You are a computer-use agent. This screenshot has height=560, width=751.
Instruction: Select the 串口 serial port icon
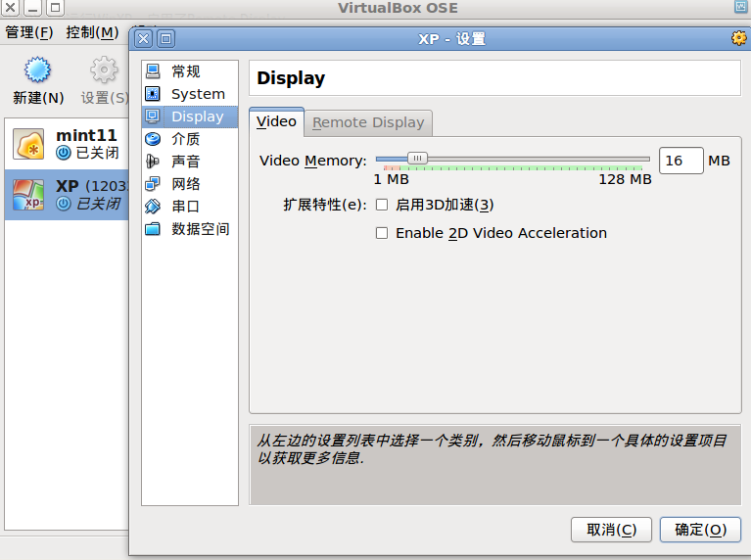153,207
